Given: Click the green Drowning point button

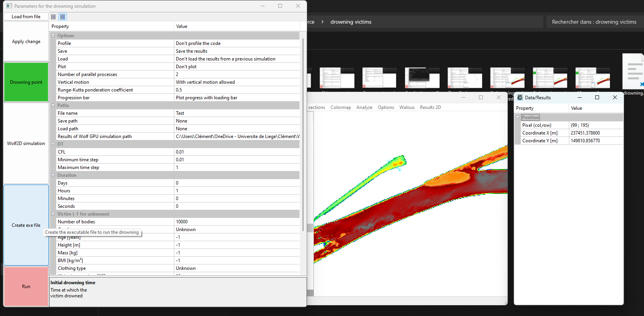Looking at the screenshot, I should [26, 82].
